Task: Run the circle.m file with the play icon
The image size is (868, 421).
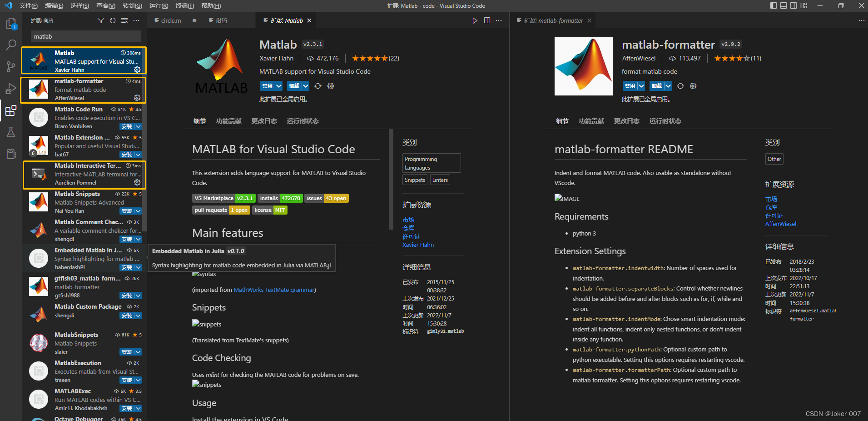Action: 475,20
